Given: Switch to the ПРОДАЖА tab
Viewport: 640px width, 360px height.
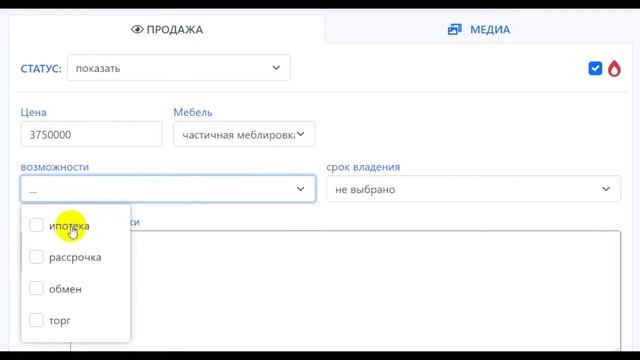Looking at the screenshot, I should click(167, 29).
